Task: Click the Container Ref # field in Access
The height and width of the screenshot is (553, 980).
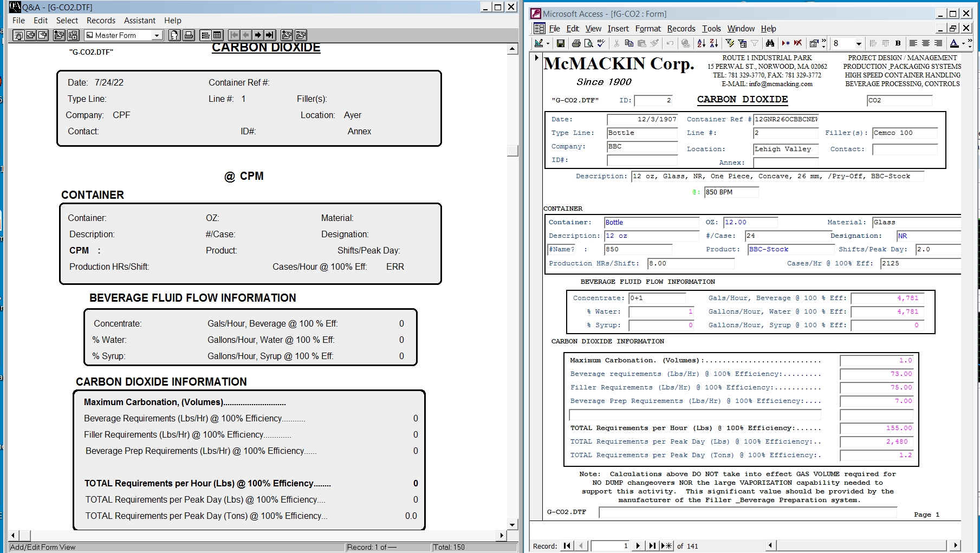Action: (x=786, y=119)
